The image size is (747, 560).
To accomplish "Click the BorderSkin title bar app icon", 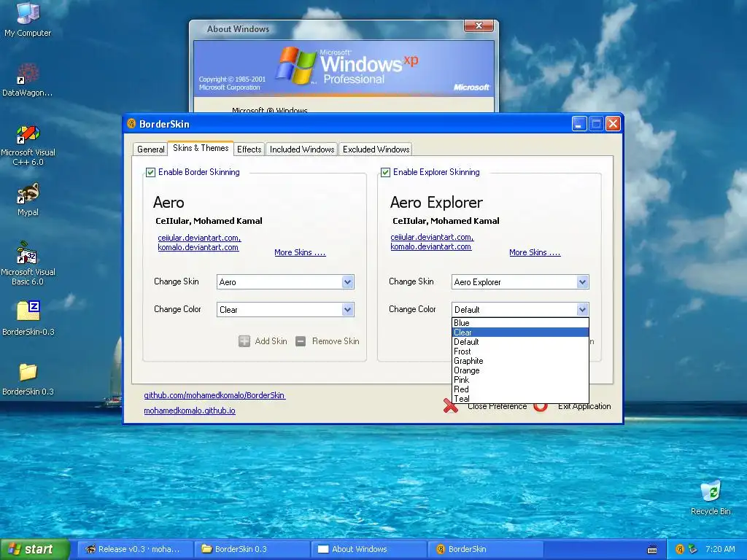I will click(131, 124).
